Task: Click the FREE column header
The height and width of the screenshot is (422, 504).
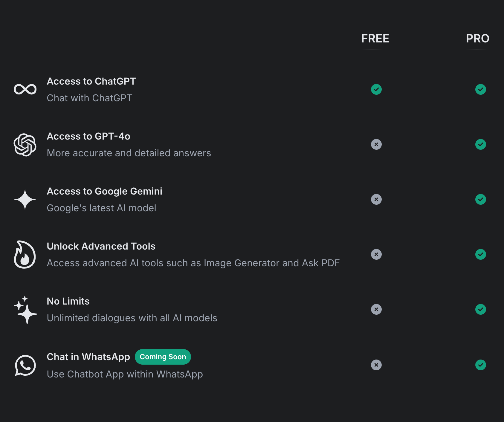Action: click(x=375, y=39)
